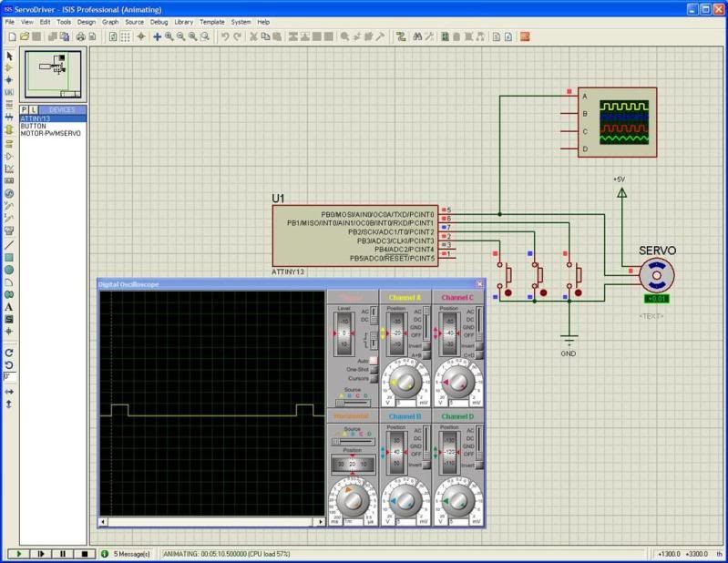Screen dimensions: 728x563
Task: Click the vertical mirror (Y flip) icon
Action: point(9,404)
